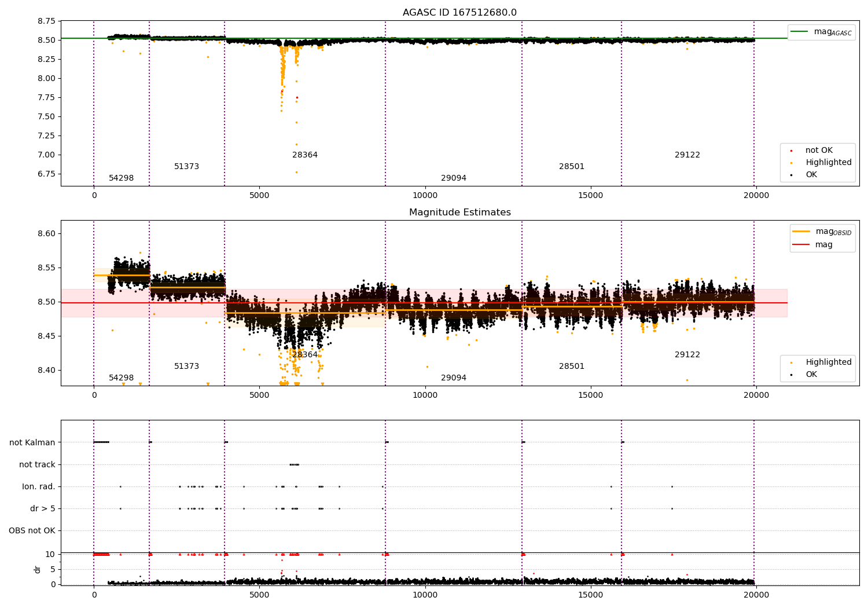Click obsid label 28364 in the top plot
The width and height of the screenshot is (868, 608).
(x=304, y=155)
